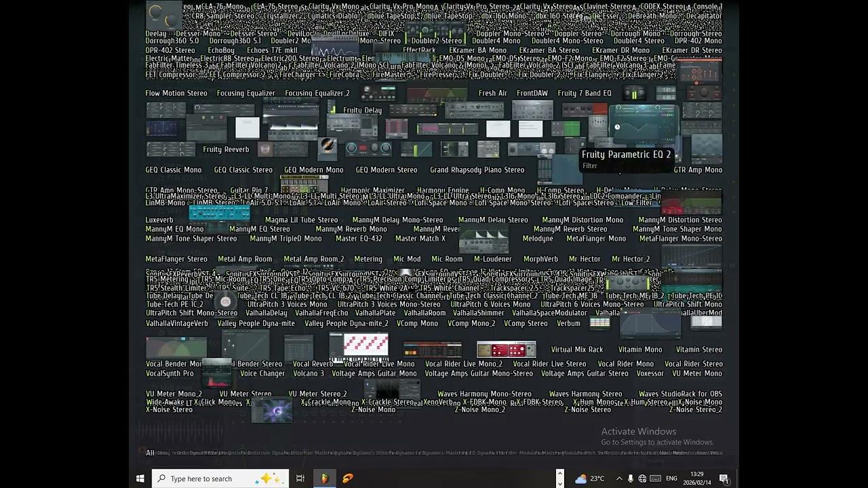Select Vitamin Mono

(640, 350)
